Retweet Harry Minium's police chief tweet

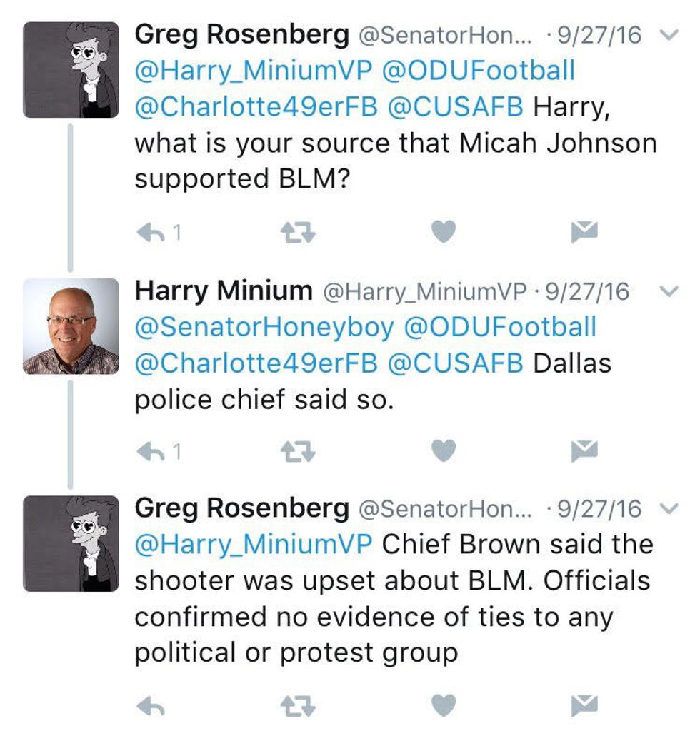296,451
